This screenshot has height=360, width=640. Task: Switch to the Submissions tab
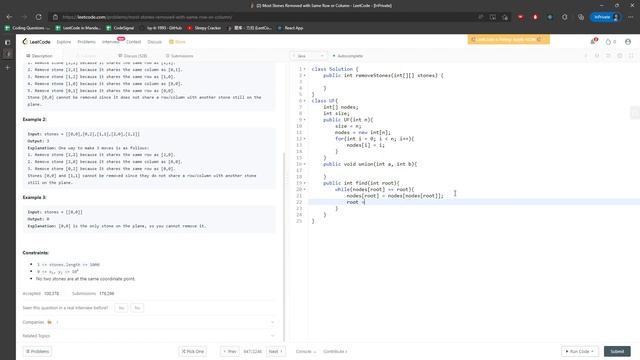pos(180,56)
